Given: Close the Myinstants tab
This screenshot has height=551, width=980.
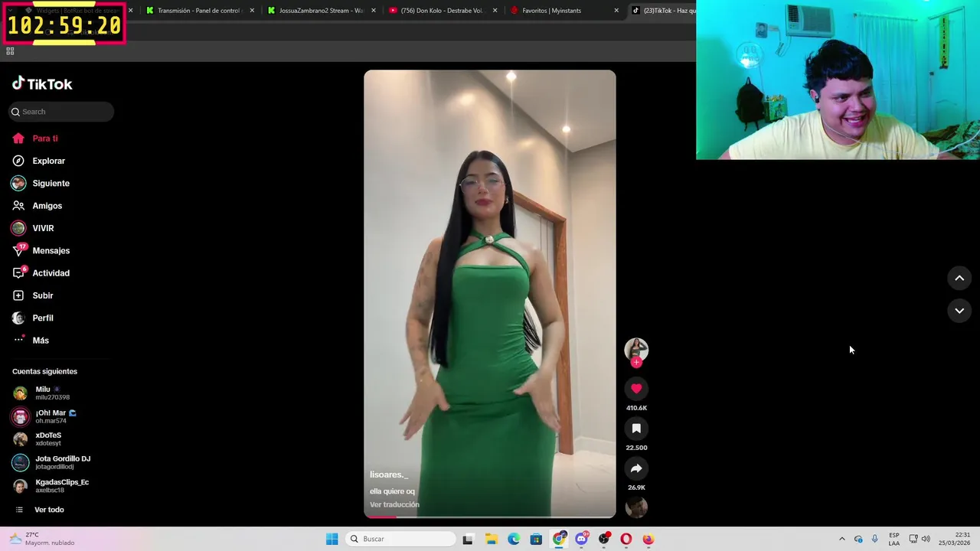Looking at the screenshot, I should (616, 11).
